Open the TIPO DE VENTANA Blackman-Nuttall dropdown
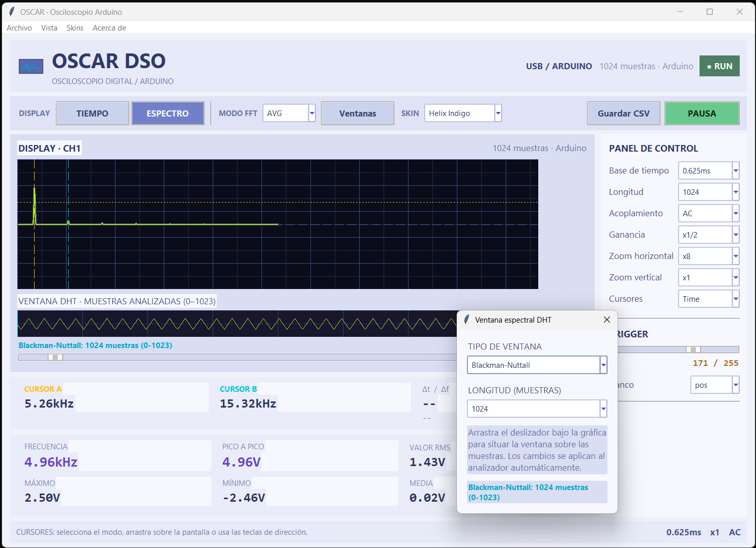Image resolution: width=756 pixels, height=548 pixels. point(537,365)
